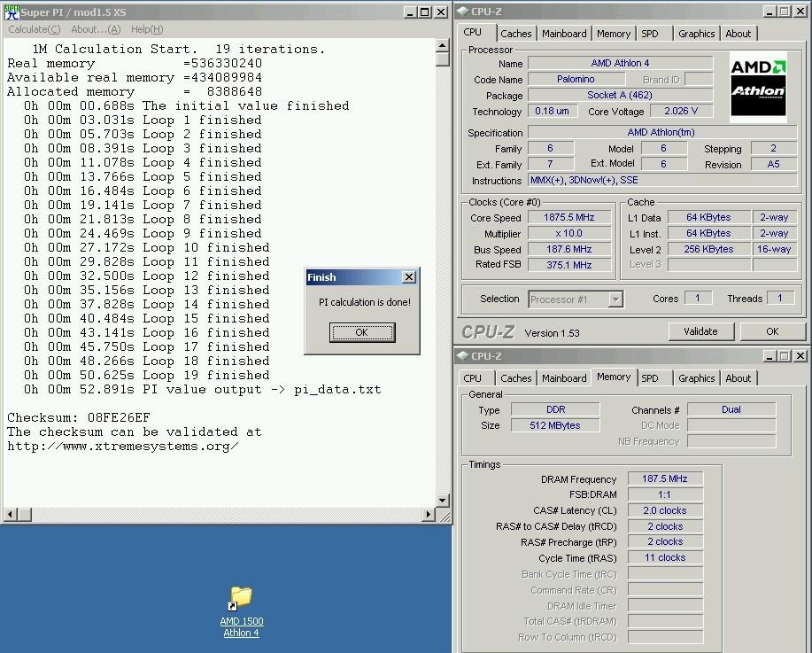Switch to Mainboard tab in top CPU-Z window
The height and width of the screenshot is (653, 812).
tap(564, 34)
